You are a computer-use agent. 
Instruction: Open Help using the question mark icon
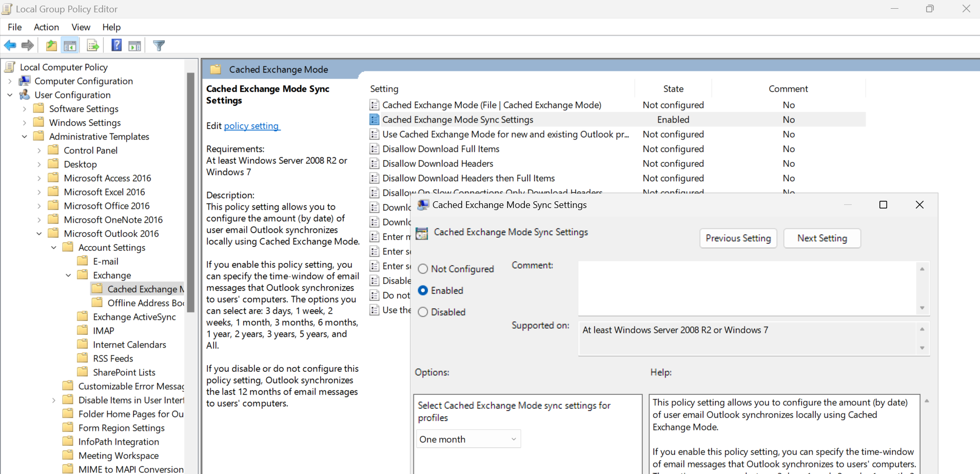116,45
